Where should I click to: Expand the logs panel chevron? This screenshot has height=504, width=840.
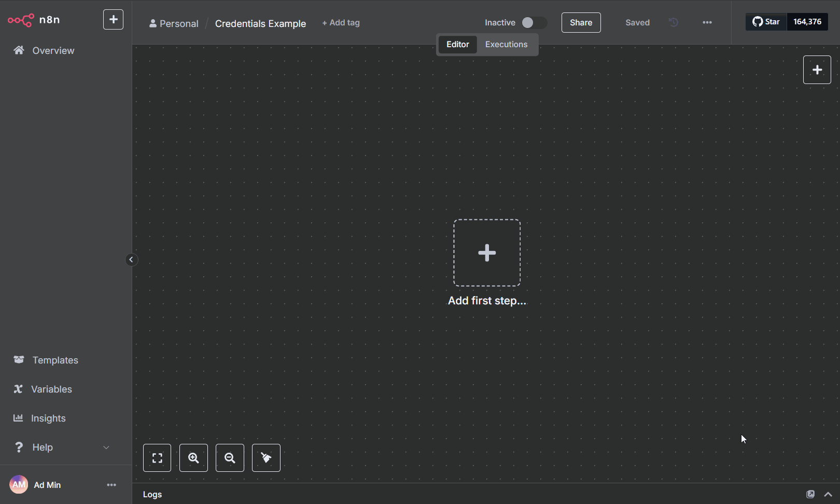[x=828, y=494]
